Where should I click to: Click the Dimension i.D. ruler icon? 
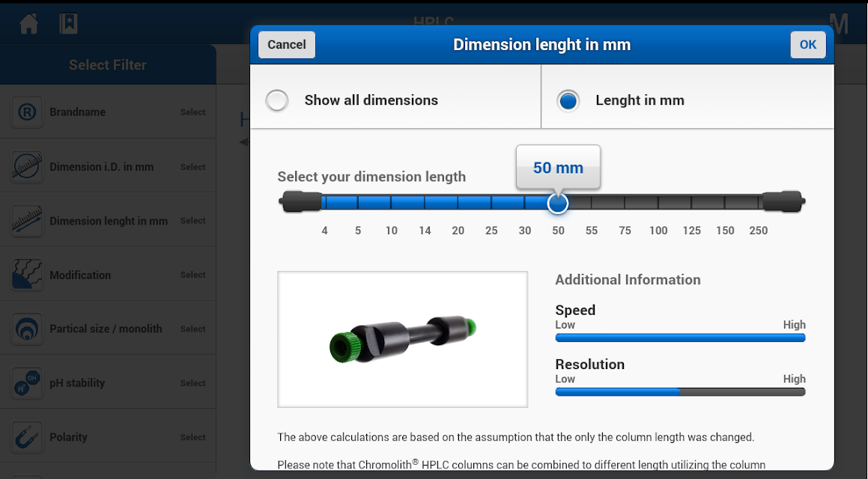click(x=27, y=167)
